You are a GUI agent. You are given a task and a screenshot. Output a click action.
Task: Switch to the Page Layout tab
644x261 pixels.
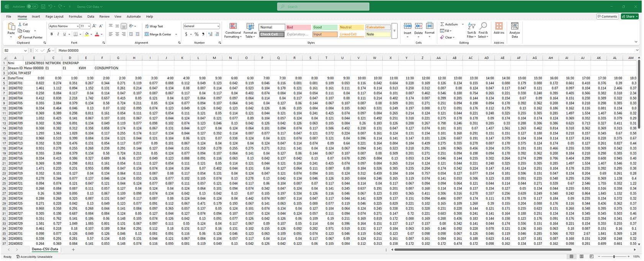(x=54, y=16)
